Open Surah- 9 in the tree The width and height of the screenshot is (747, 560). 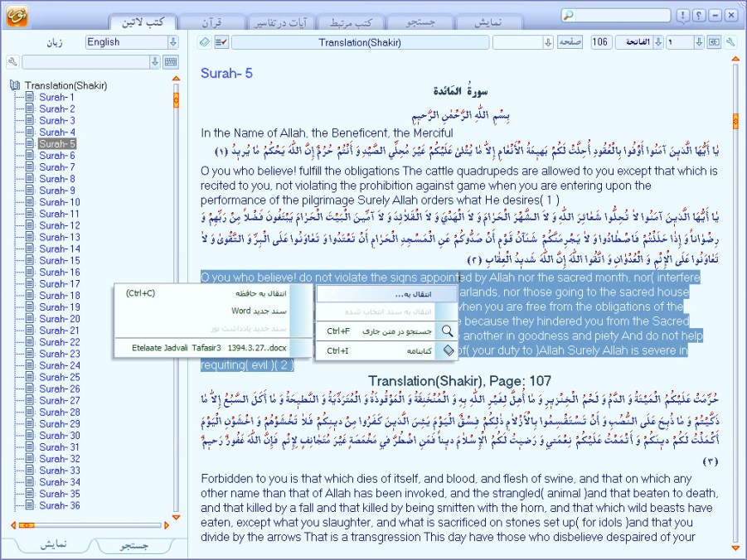point(57,191)
